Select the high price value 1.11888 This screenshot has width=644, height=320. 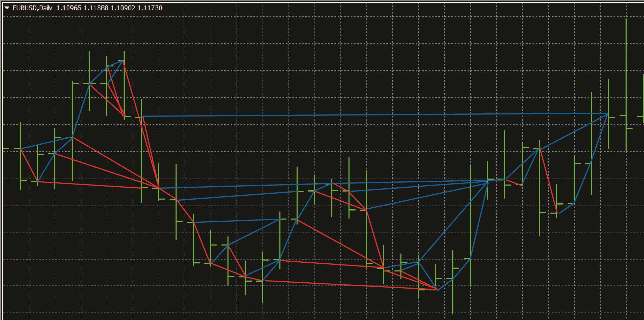point(96,8)
